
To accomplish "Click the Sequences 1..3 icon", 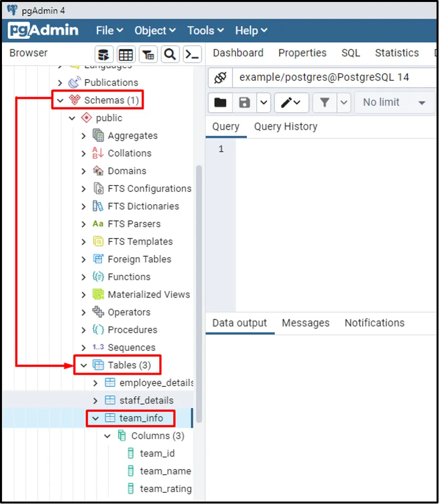I will click(98, 347).
